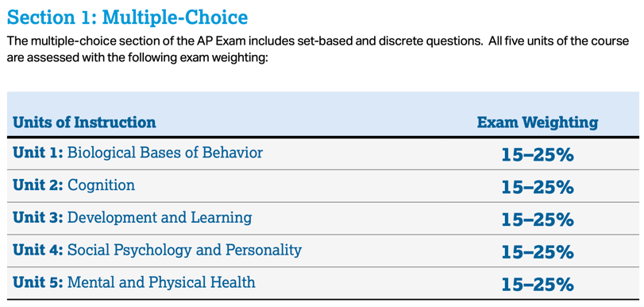The image size is (644, 307).
Task: Select the Units of Instruction column header
Action: point(84,122)
